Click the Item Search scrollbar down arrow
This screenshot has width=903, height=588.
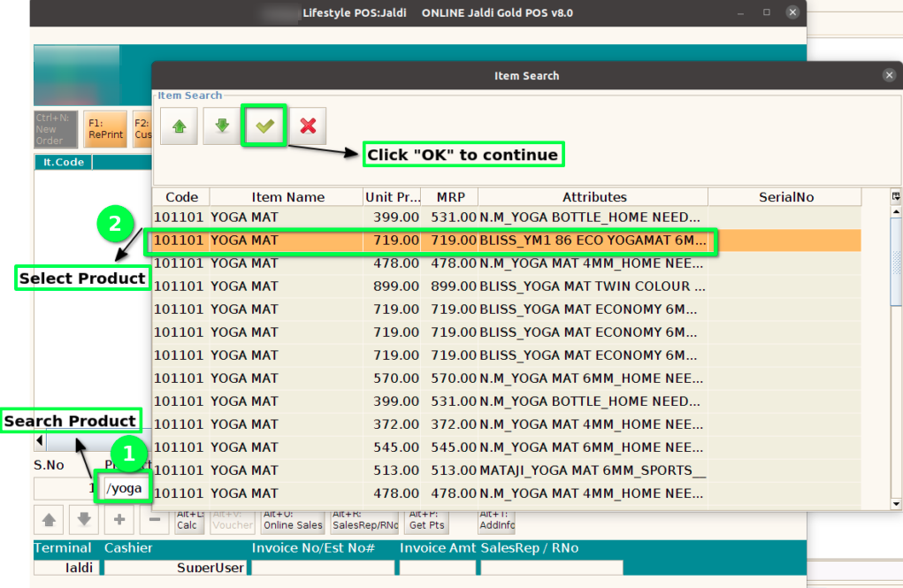[x=896, y=504]
